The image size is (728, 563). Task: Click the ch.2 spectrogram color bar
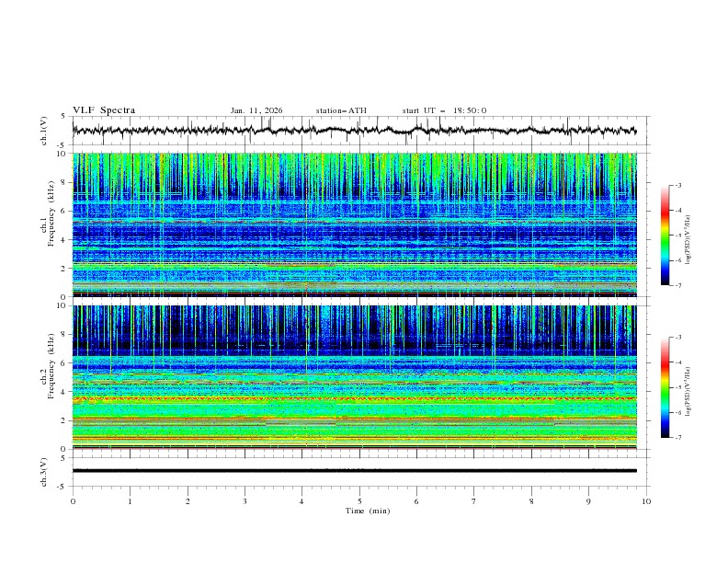pyautogui.click(x=665, y=387)
